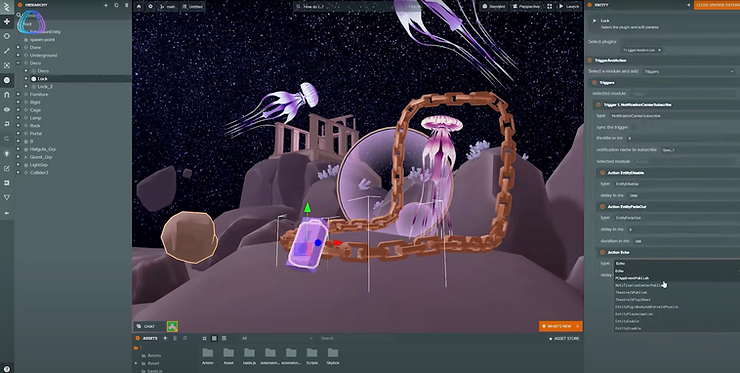Open settings gear in viewport toolbar

pyautogui.click(x=151, y=6)
